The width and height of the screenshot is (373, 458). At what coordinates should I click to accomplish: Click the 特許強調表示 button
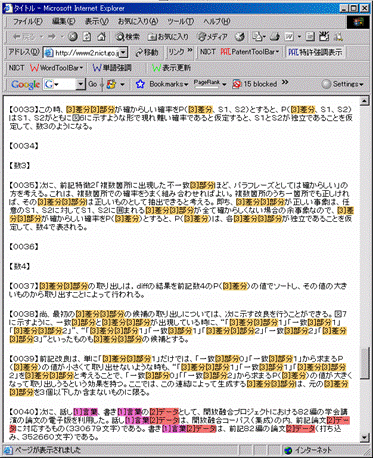pyautogui.click(x=315, y=52)
